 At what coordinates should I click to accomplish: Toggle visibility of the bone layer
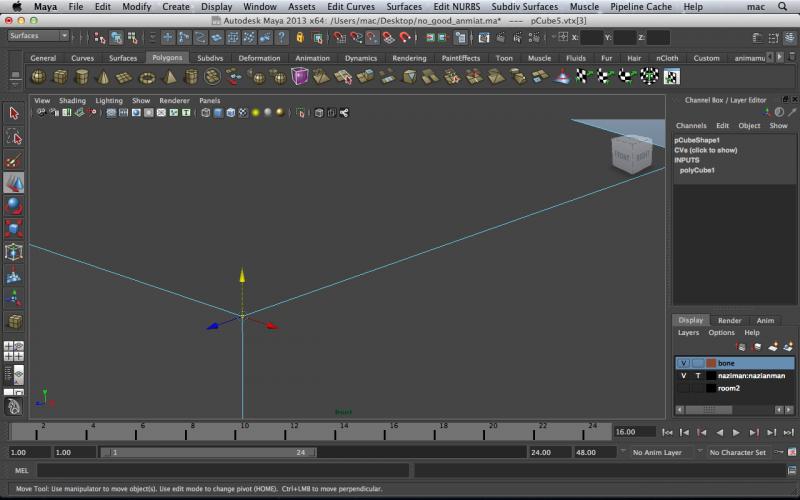tap(684, 363)
